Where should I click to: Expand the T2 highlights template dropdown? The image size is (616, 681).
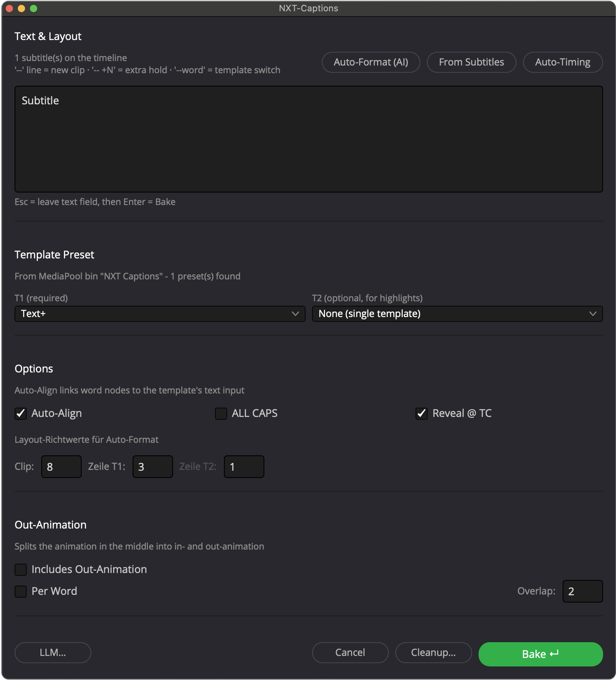(x=457, y=314)
